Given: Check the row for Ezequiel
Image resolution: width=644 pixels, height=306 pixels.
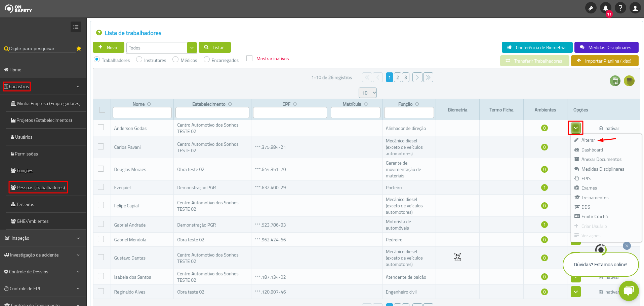Looking at the screenshot, I should (101, 187).
